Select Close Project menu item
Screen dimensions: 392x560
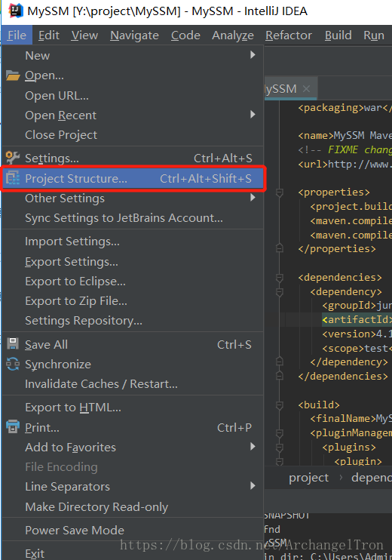tap(133, 134)
